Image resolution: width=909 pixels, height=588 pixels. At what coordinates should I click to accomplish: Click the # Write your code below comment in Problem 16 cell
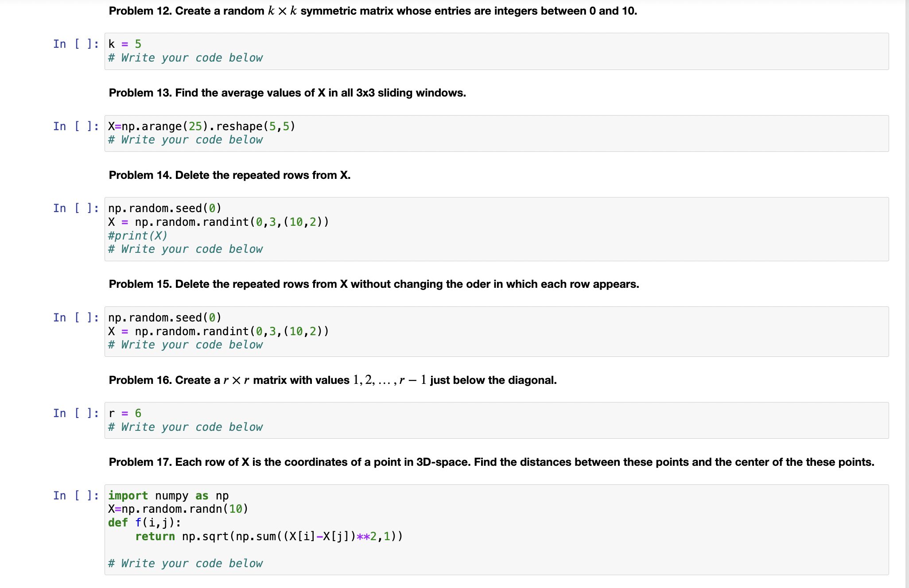coord(185,427)
